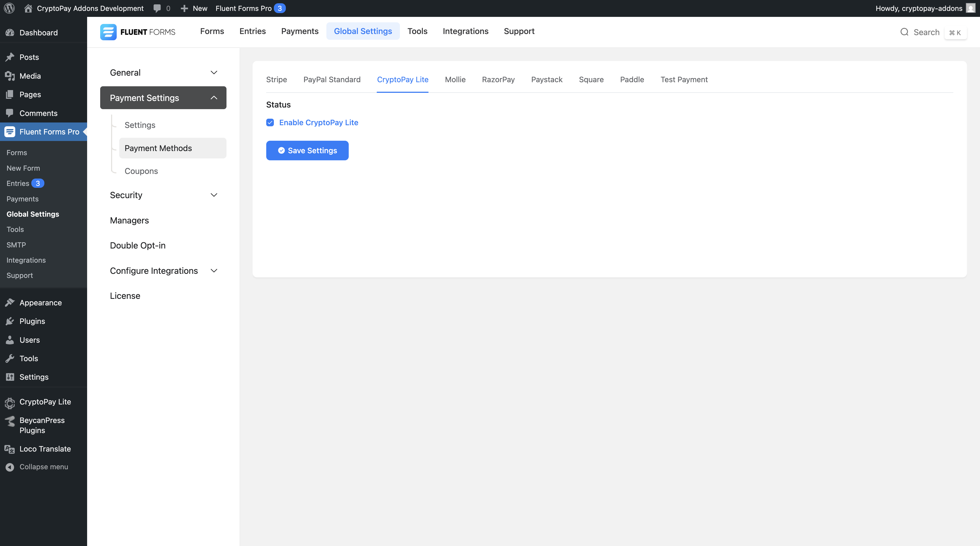Open the Entries top menu
Viewport: 980px width, 546px height.
(252, 31)
